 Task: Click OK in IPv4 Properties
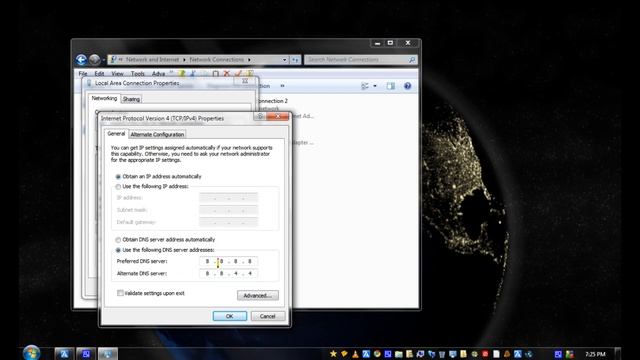[230, 316]
